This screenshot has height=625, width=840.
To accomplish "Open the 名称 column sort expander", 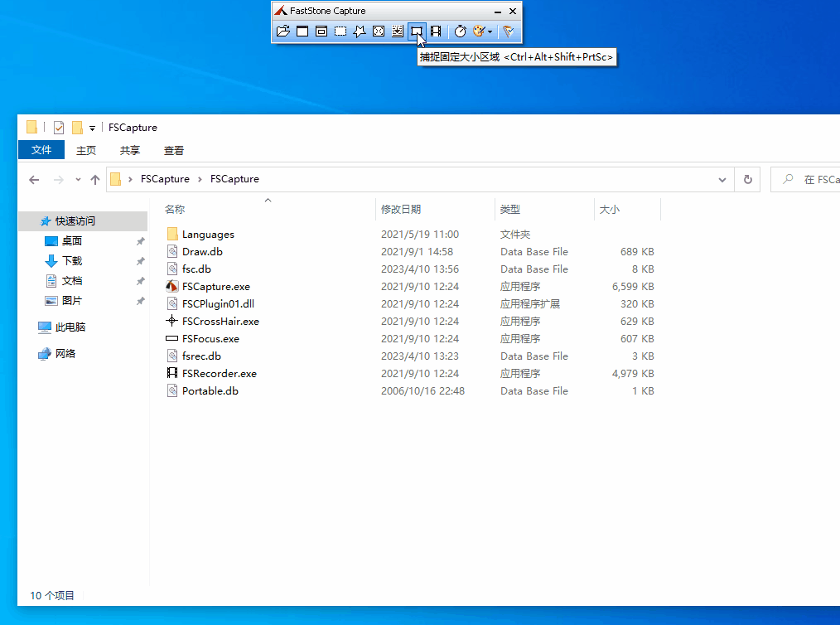I will 267,200.
